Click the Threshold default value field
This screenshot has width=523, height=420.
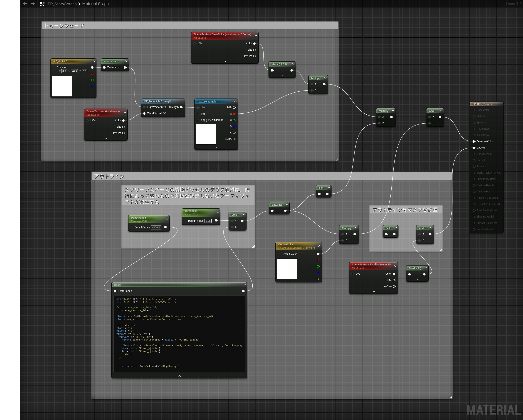(x=208, y=221)
